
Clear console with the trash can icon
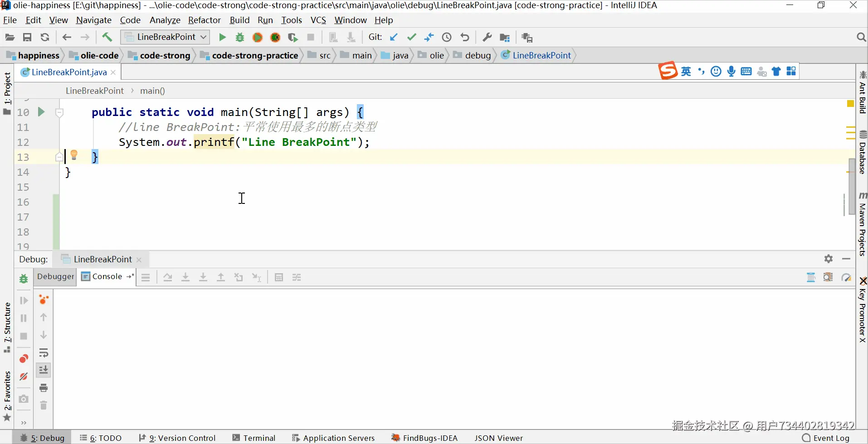point(44,405)
